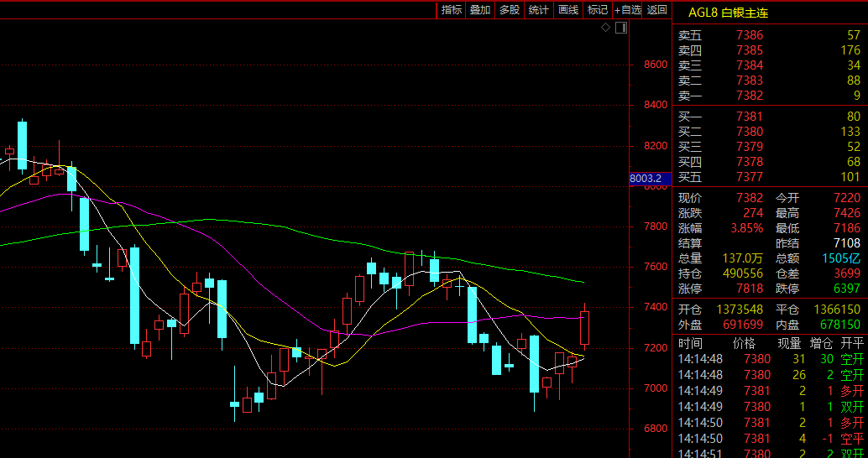This screenshot has width=868, height=458.
Task: Click the 买二 volume 133
Action: coord(850,132)
